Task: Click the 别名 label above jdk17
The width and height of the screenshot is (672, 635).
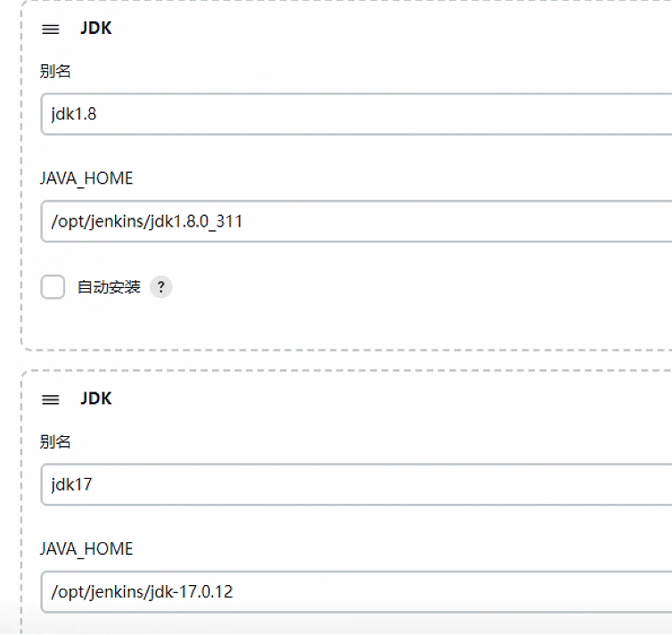Action: [55, 441]
